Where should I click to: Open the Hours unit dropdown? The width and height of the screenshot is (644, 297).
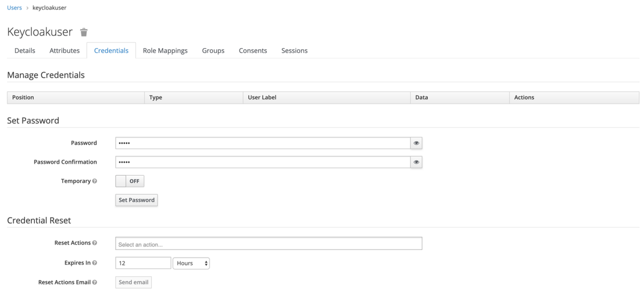(x=191, y=263)
